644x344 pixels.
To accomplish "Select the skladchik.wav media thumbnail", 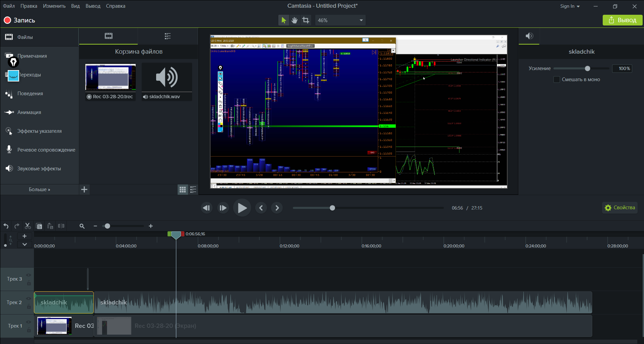I will click(x=167, y=78).
